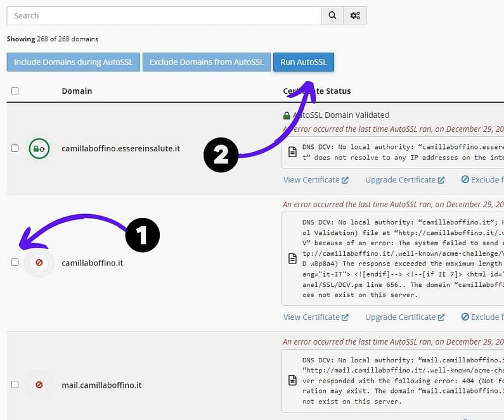The height and width of the screenshot is (420, 504).
Task: Open View Certificate link for camillaboffino.it
Action: 316,317
